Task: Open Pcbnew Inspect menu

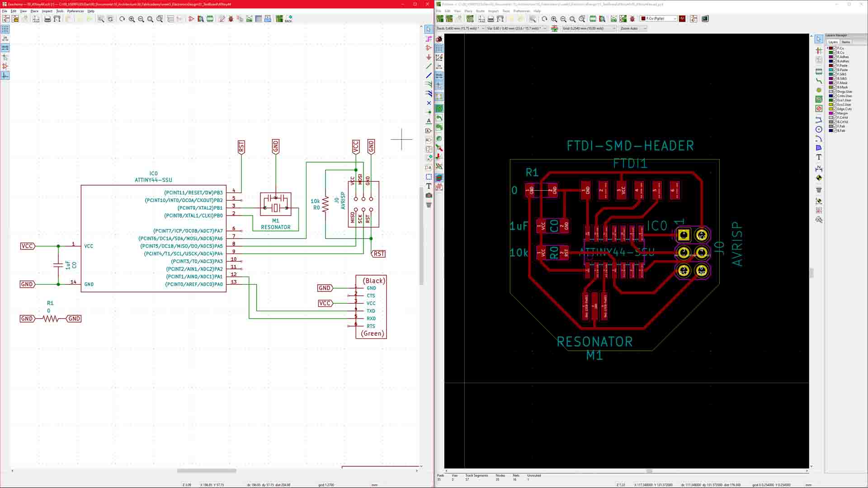Action: coord(493,11)
